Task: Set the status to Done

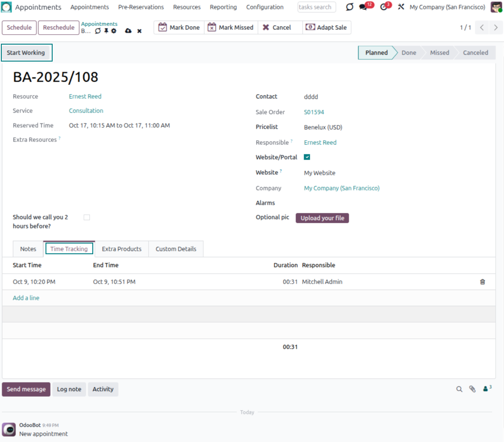Action: (x=408, y=53)
